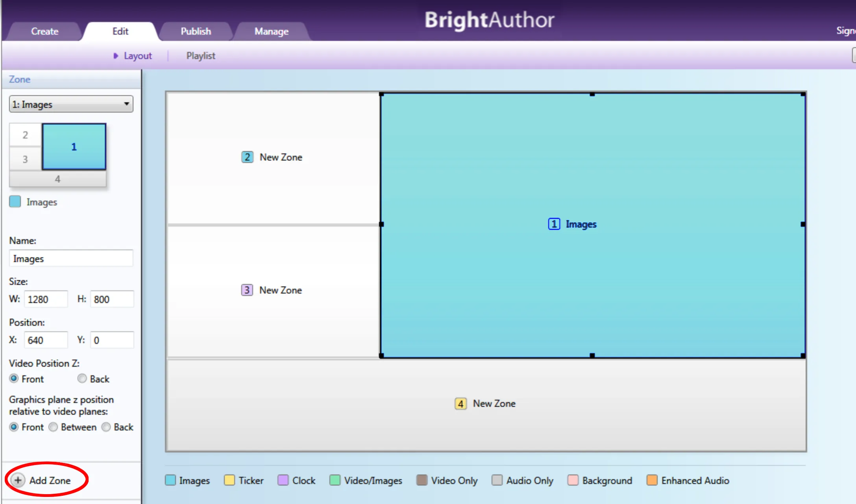Click the 'Zone' panel header text

(x=20, y=79)
